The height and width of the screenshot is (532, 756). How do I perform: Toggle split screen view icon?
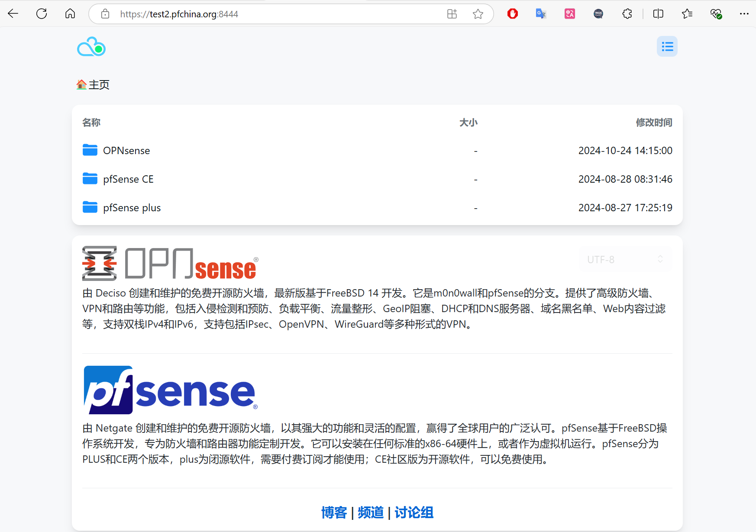[x=658, y=14]
